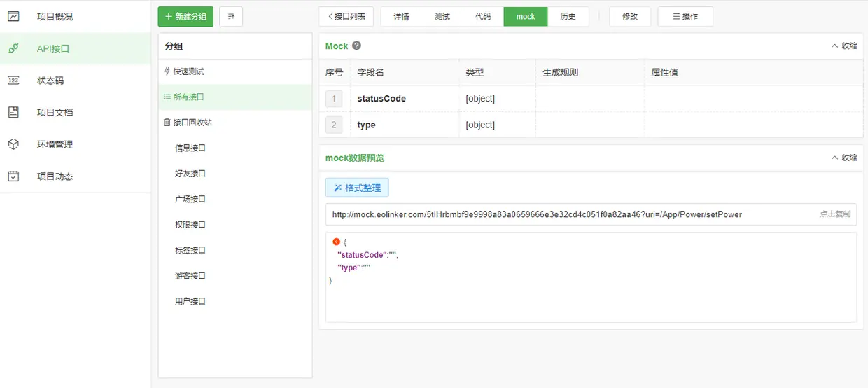
Task: Switch to the 历史 tab
Action: coord(568,16)
